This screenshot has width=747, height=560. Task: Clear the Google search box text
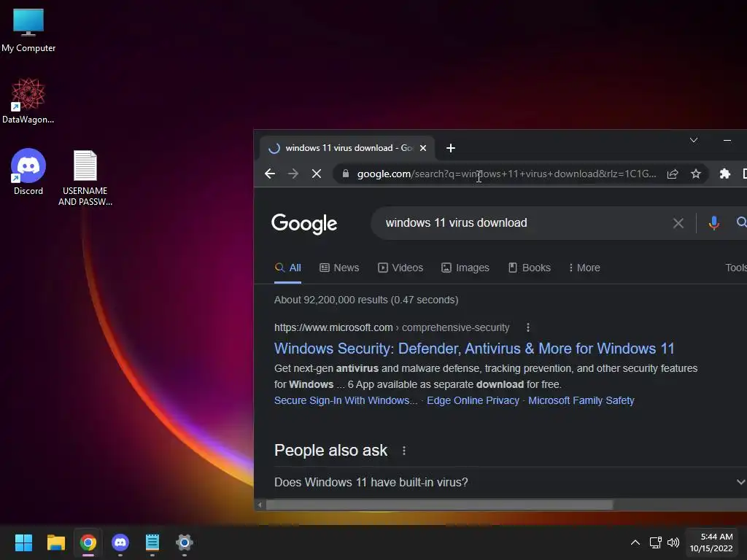[678, 223]
